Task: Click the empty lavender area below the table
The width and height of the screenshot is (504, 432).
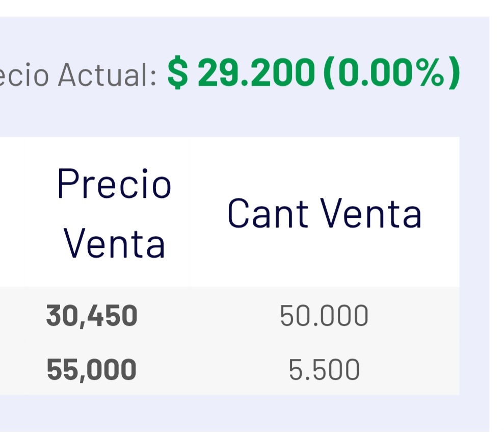Action: pyautogui.click(x=229, y=413)
